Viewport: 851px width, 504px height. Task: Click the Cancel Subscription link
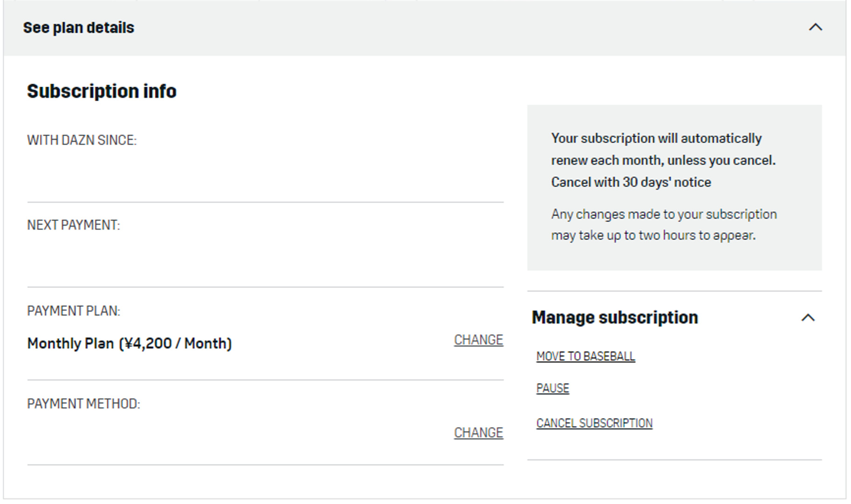[x=594, y=423]
